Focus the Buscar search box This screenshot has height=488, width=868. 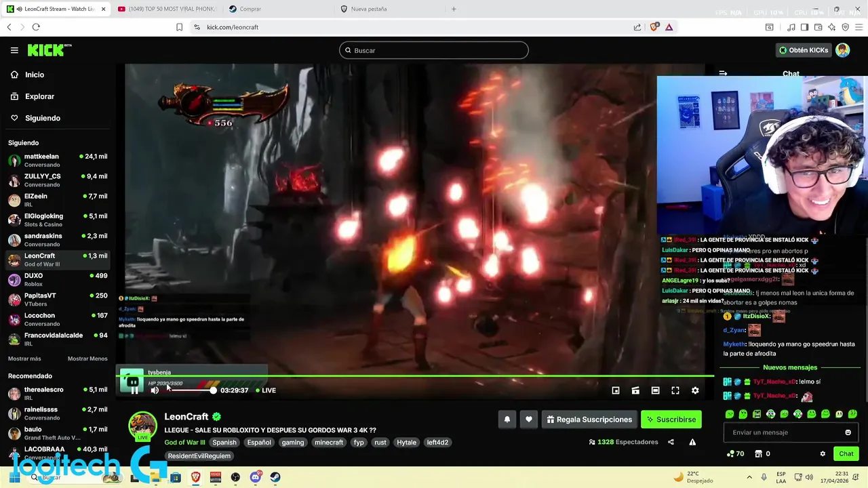(434, 50)
